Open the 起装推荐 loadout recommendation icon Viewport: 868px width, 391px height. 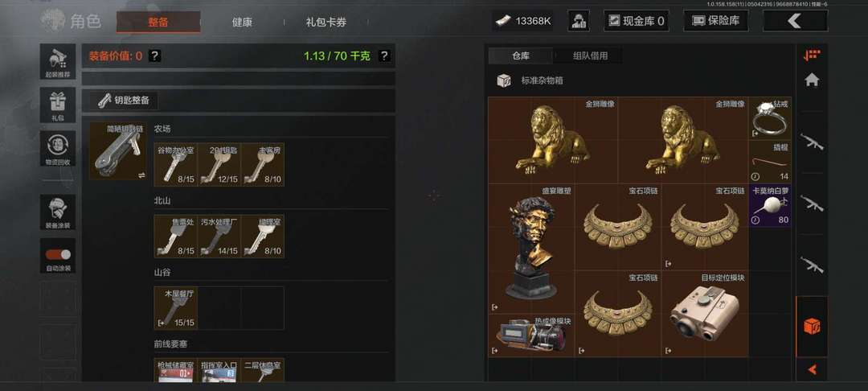click(58, 61)
